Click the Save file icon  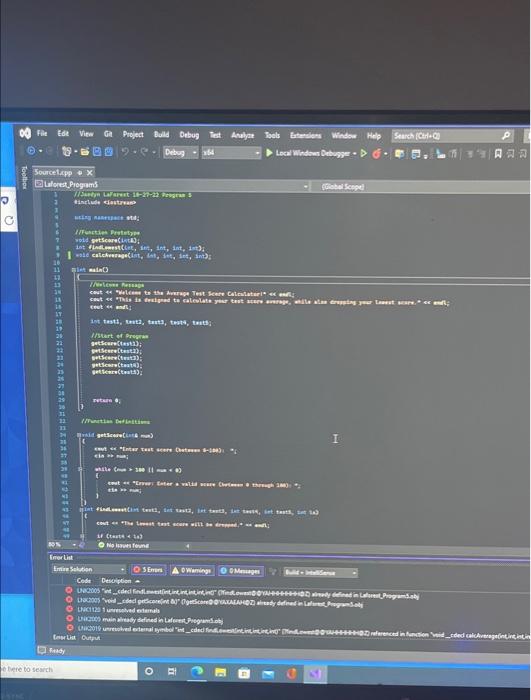click(x=97, y=152)
